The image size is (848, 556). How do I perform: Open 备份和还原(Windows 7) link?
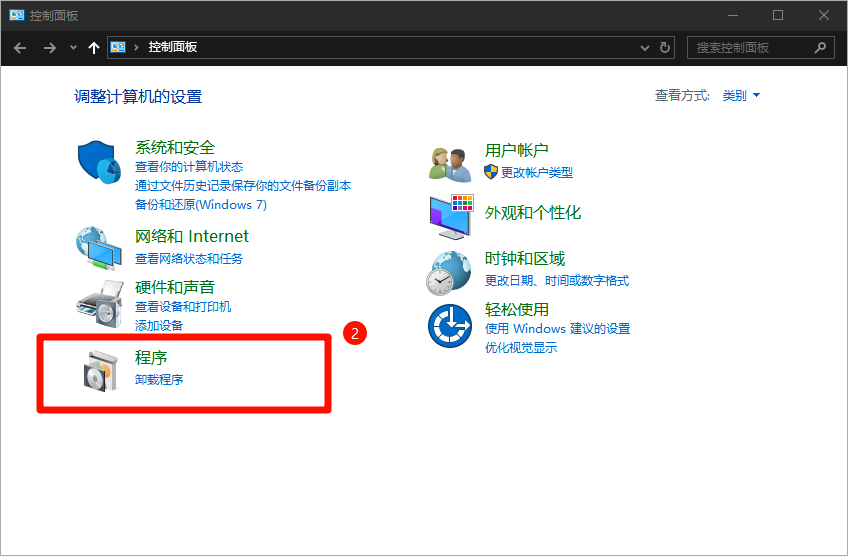tap(201, 204)
